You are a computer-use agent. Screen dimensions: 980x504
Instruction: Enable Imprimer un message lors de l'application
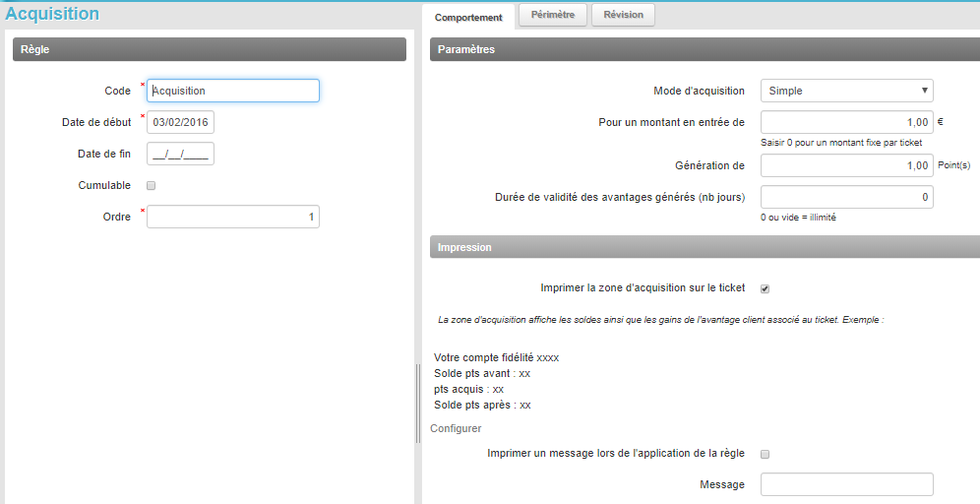(765, 454)
